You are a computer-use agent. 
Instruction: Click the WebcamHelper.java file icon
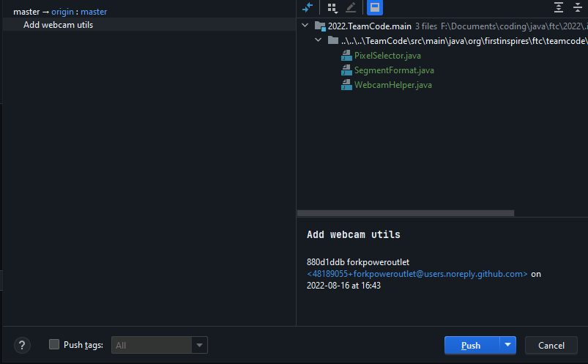click(346, 85)
